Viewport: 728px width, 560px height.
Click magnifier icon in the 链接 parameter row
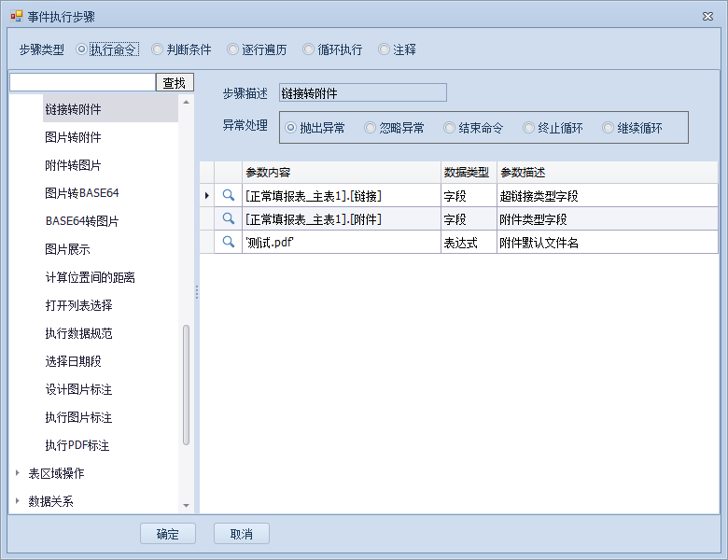click(228, 195)
